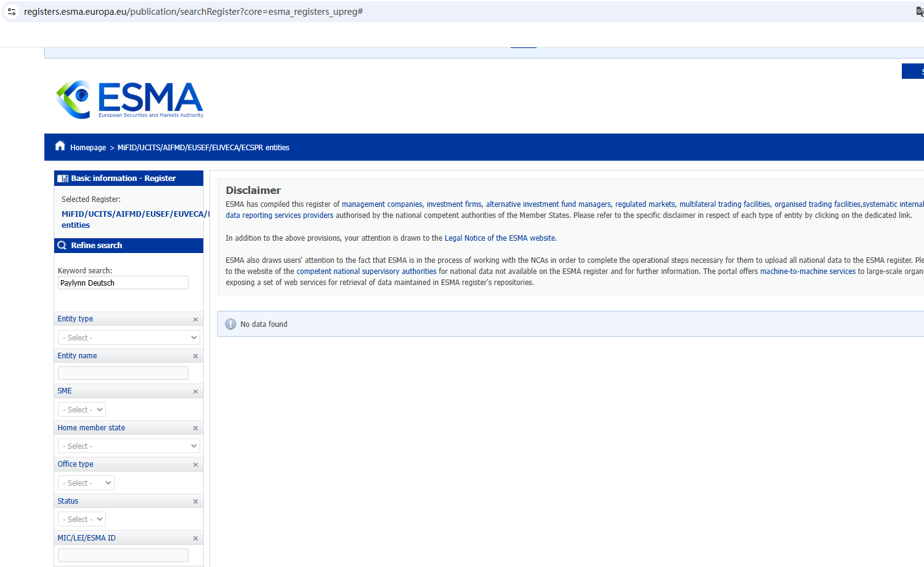Click the Refine search magnifier icon
The width and height of the screenshot is (924, 567).
coord(62,246)
